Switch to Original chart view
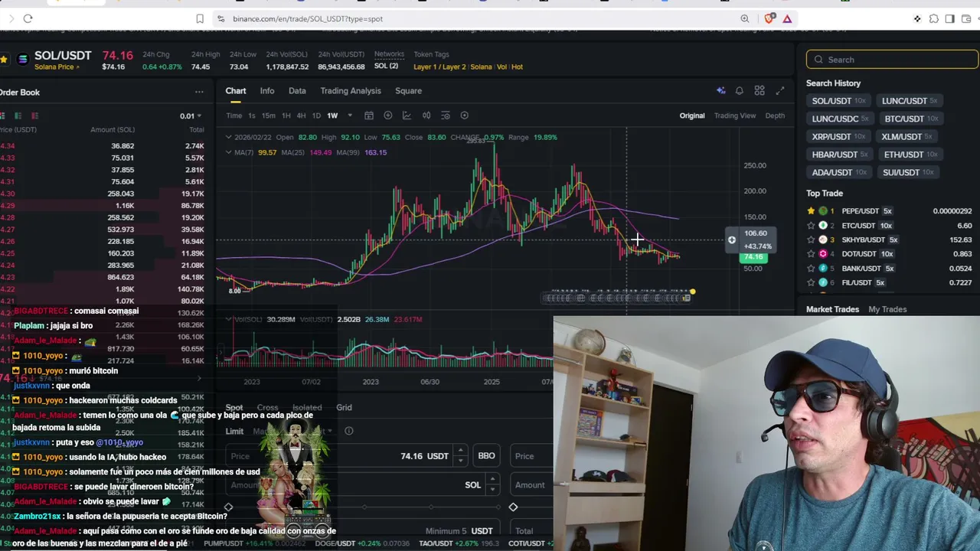The image size is (980, 551). pos(692,116)
